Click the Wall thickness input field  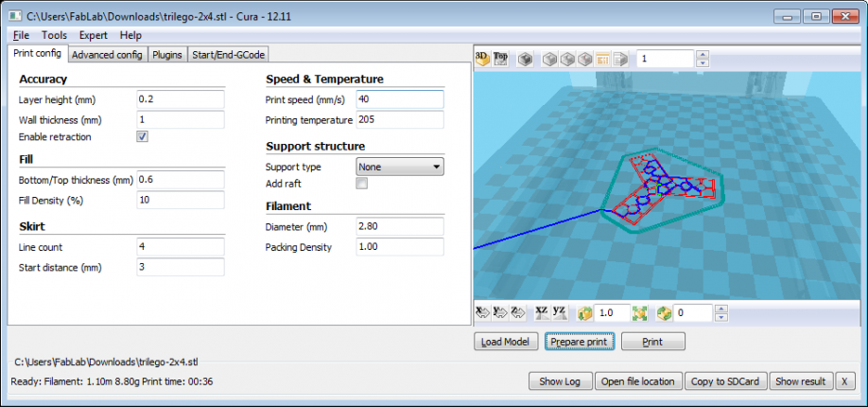tap(181, 119)
